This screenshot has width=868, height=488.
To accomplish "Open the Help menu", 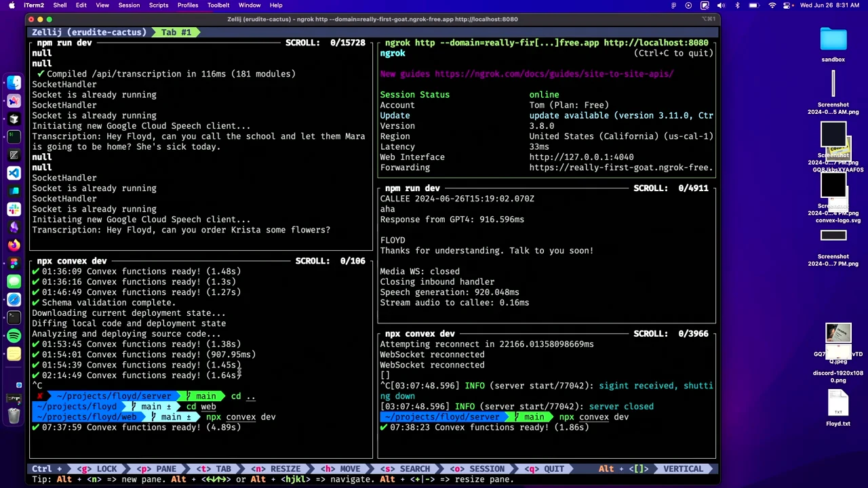I will [x=276, y=5].
